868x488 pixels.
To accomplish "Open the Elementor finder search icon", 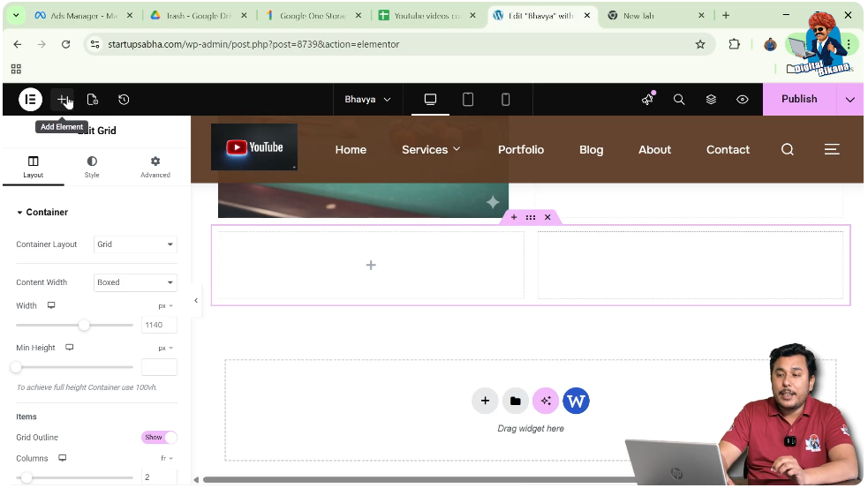I will click(x=679, y=100).
